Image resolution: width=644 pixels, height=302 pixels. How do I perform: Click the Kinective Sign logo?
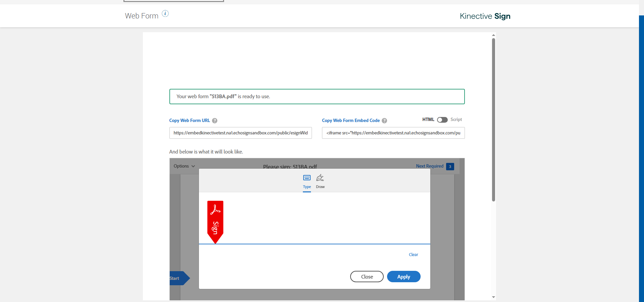coord(485,16)
